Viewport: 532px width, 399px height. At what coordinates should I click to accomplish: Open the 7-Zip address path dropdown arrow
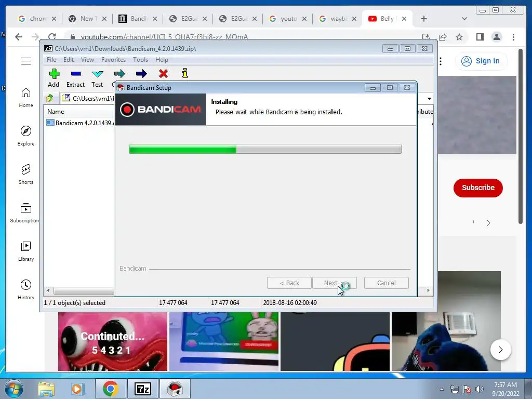[x=429, y=99]
